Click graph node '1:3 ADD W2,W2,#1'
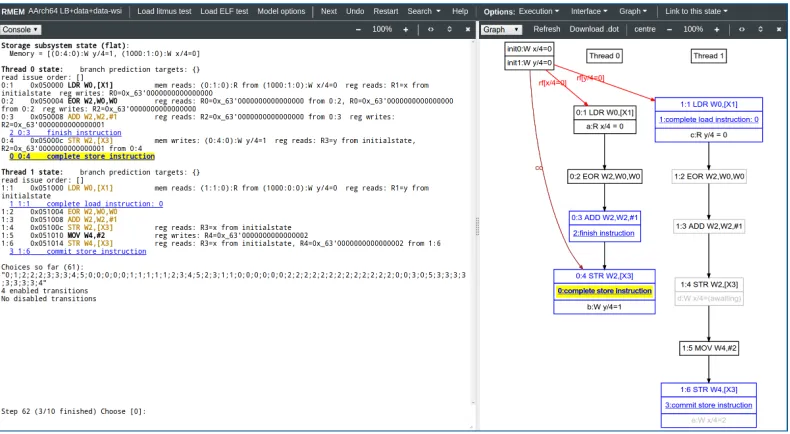 (x=709, y=226)
